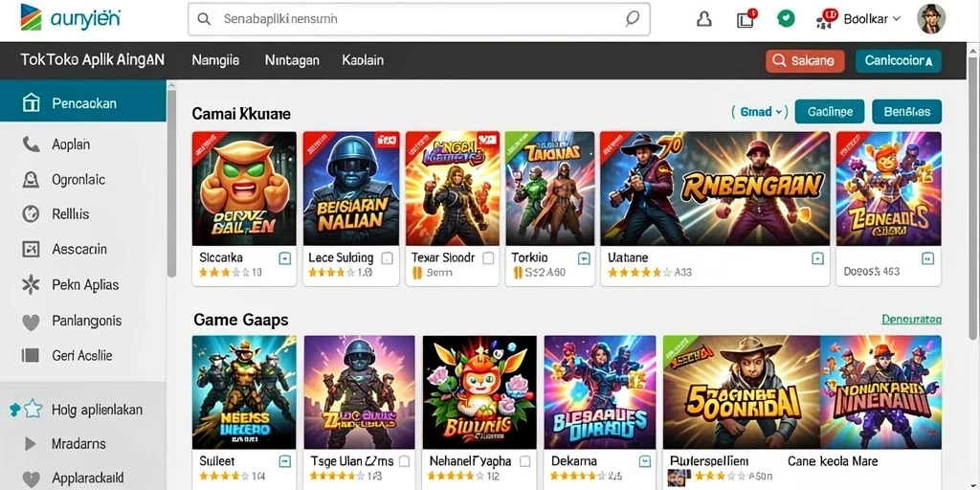This screenshot has width=980, height=490.
Task: Tick the checkbox next to Texar Slondr
Action: click(x=488, y=257)
